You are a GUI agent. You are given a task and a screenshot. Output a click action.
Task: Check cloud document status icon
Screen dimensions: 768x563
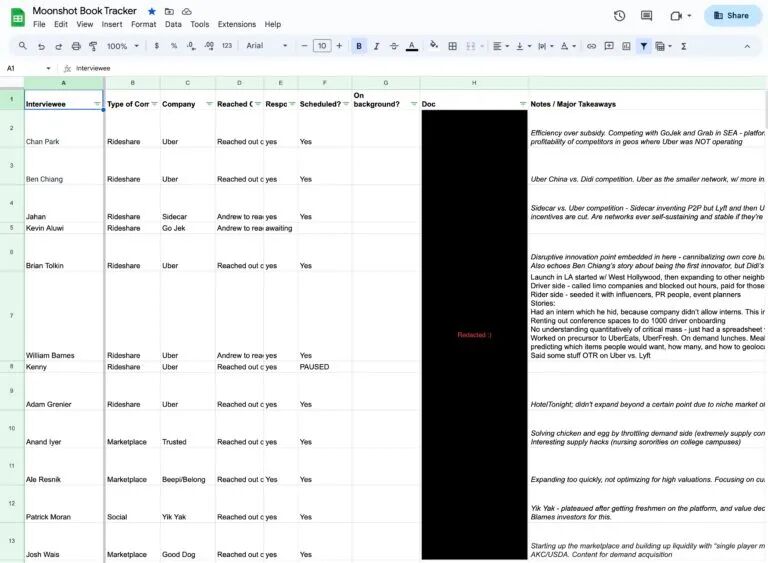point(187,11)
